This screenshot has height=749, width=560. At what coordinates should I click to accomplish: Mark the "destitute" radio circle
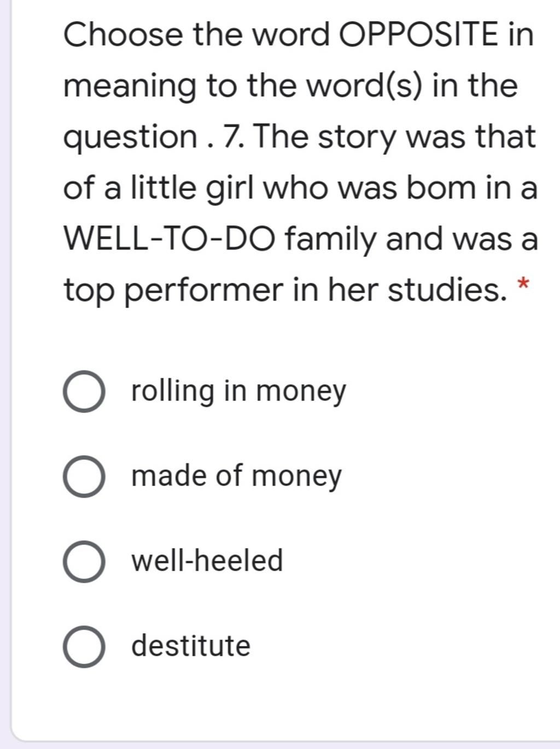tap(84, 647)
